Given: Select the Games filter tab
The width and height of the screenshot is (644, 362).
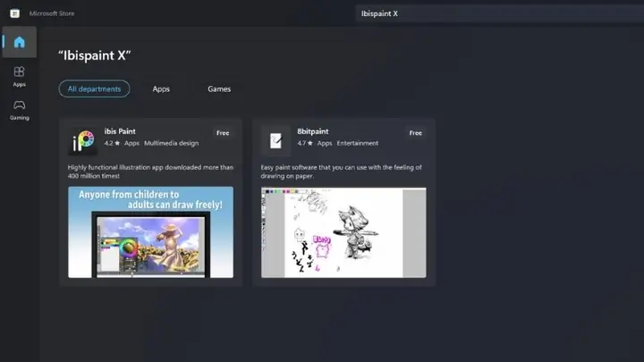Looking at the screenshot, I should pyautogui.click(x=219, y=88).
